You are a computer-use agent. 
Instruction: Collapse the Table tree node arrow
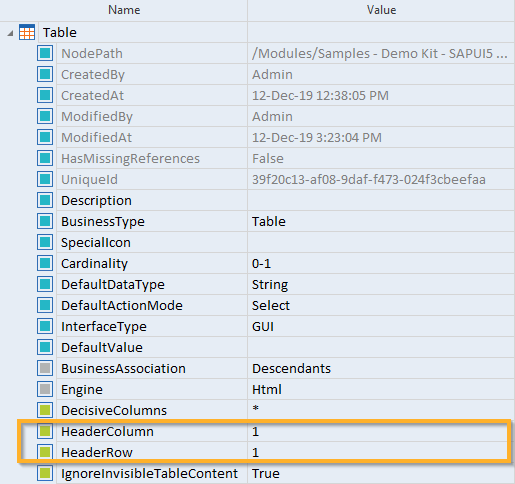pos(10,33)
